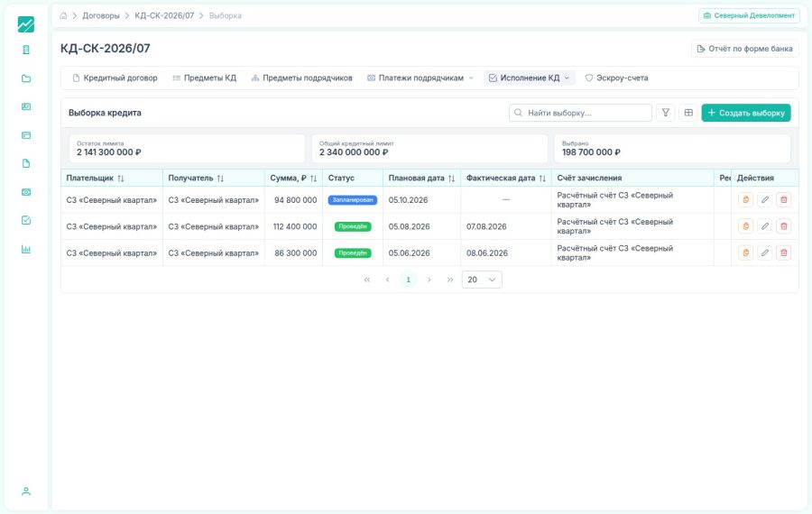The image size is (812, 514).
Task: Open the folder icon in sidebar
Action: coord(26,78)
